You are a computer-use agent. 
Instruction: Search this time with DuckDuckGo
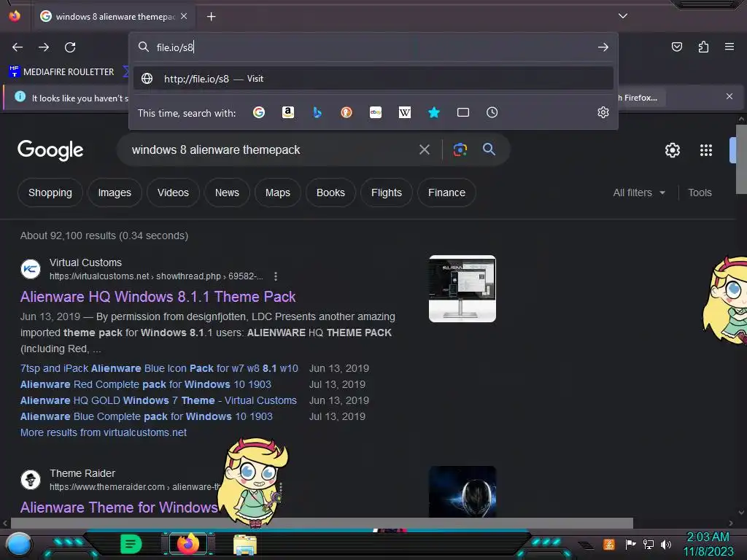(x=347, y=112)
